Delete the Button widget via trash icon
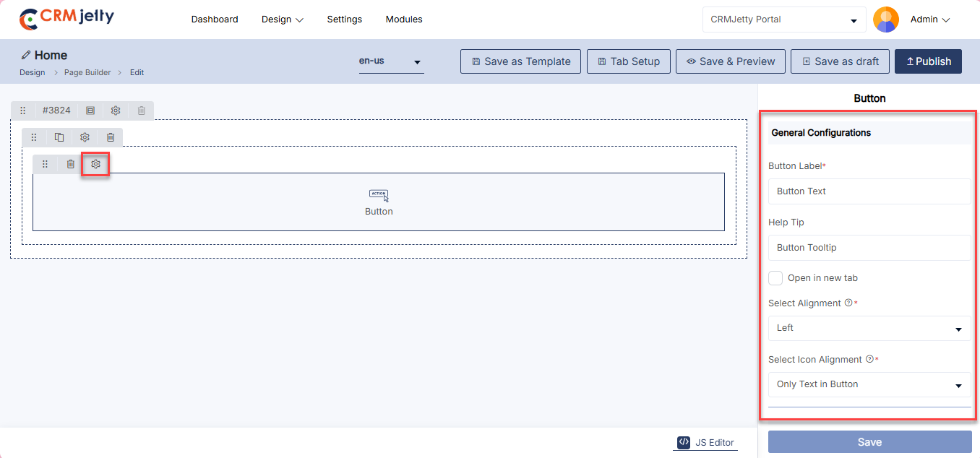This screenshot has width=980, height=458. 70,165
